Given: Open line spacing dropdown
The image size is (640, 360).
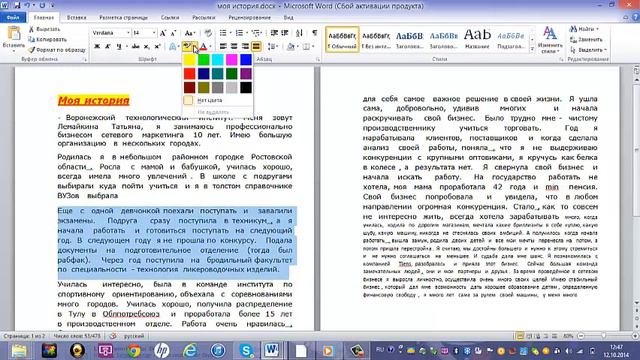Looking at the screenshot, I should (272, 47).
